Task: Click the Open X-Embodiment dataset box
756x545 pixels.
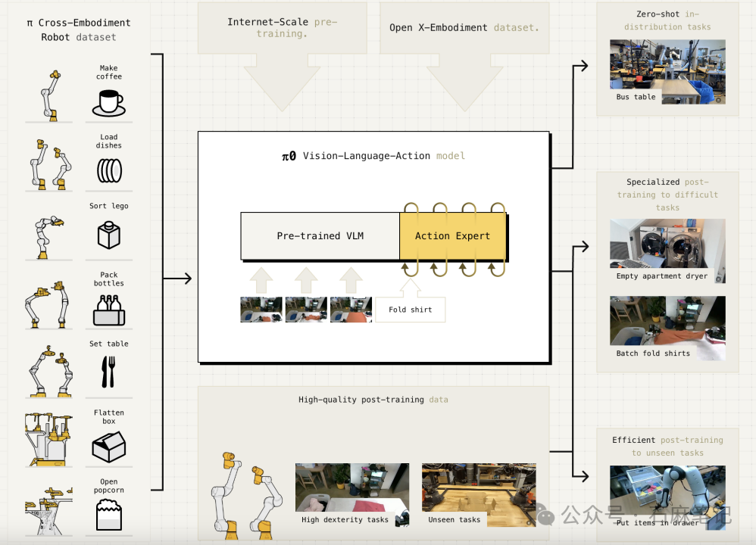Action: (464, 28)
